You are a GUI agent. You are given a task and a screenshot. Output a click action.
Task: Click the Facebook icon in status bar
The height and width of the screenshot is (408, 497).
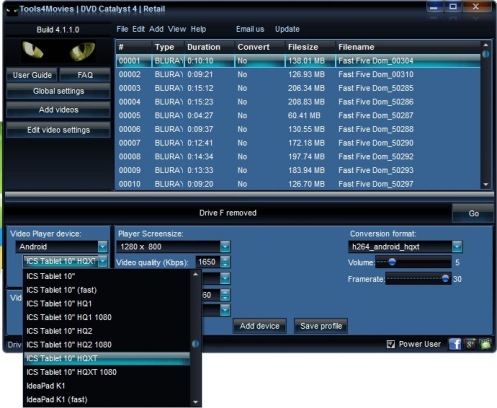point(455,344)
